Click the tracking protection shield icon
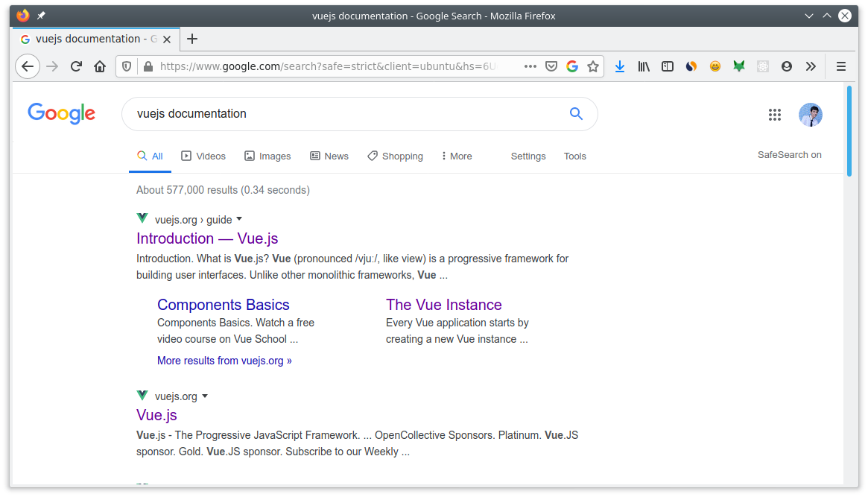The width and height of the screenshot is (868, 497). [x=127, y=66]
